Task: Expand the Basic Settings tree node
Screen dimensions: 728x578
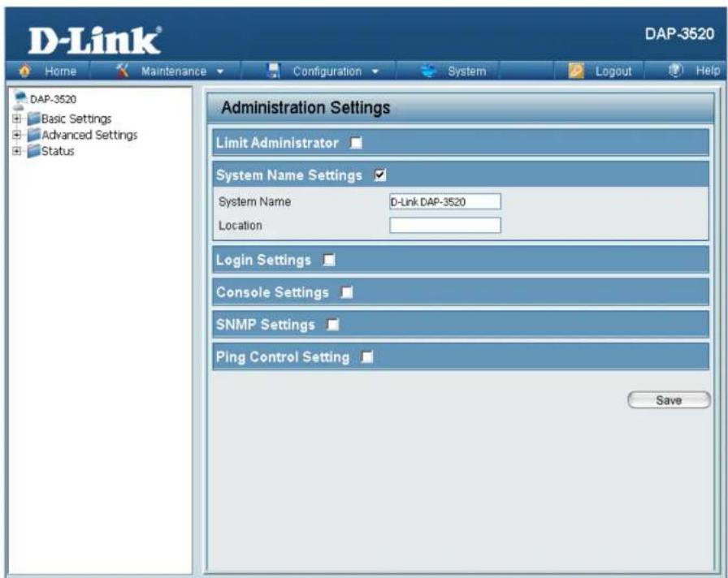Action: tap(17, 119)
